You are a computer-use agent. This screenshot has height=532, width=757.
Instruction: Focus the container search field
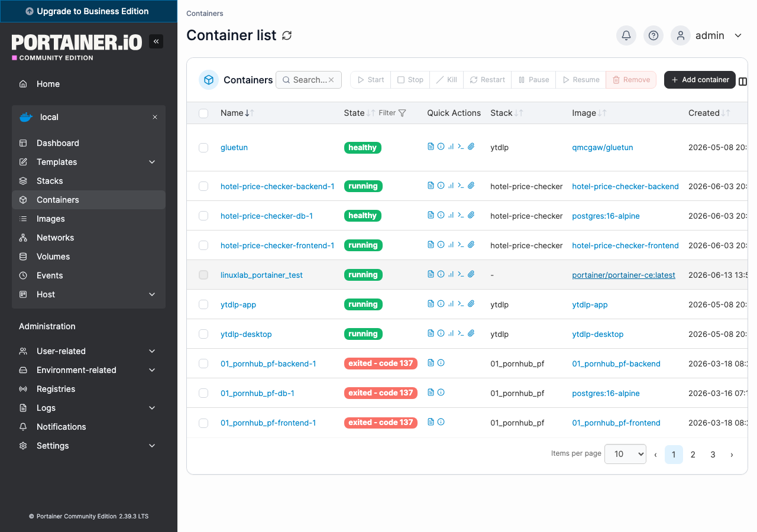point(309,80)
